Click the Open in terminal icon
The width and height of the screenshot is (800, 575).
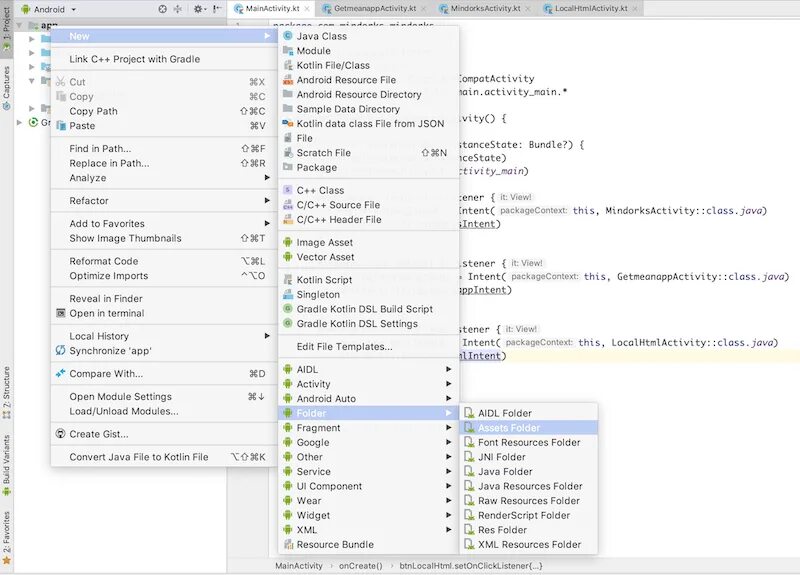[60, 313]
